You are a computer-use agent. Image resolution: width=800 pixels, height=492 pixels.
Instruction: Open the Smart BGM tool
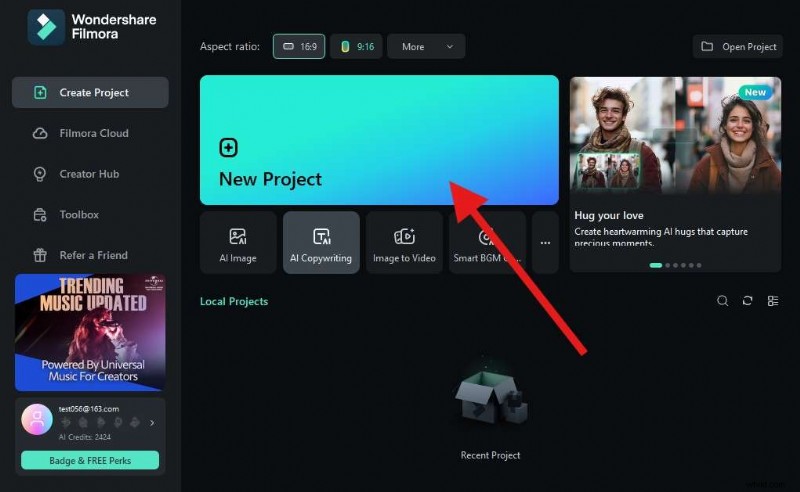[486, 243]
